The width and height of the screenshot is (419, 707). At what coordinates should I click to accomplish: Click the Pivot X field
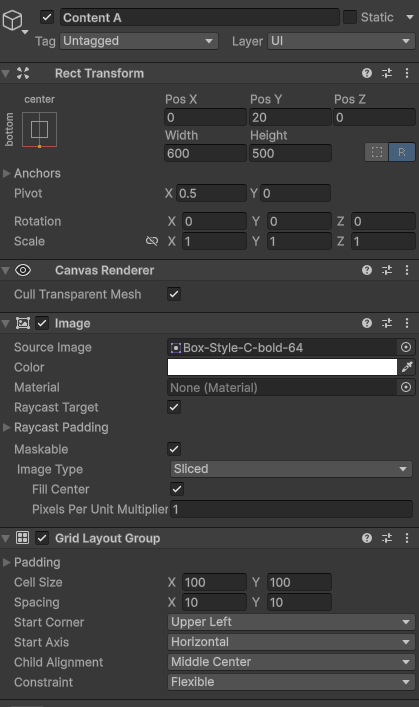point(211,193)
